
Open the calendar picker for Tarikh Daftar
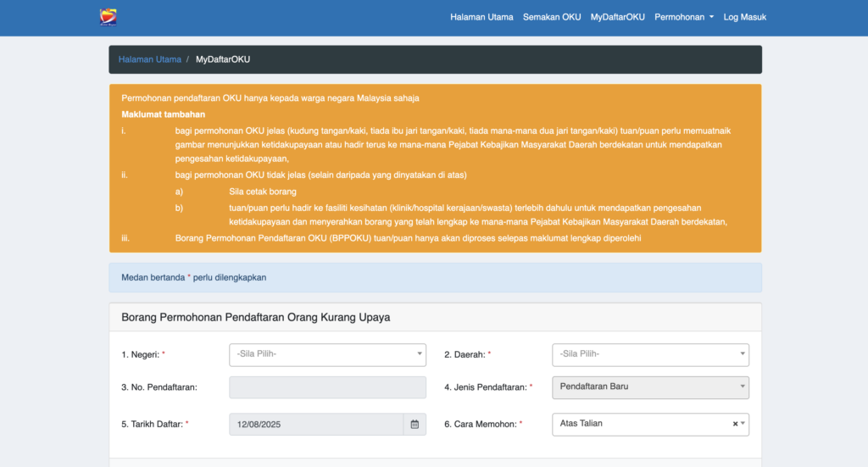coord(415,424)
